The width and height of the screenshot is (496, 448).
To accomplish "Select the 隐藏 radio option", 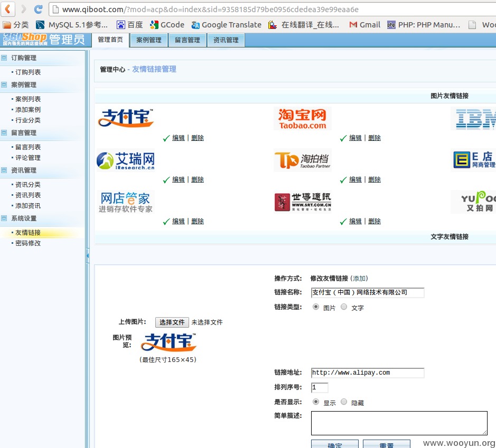I will [x=344, y=402].
